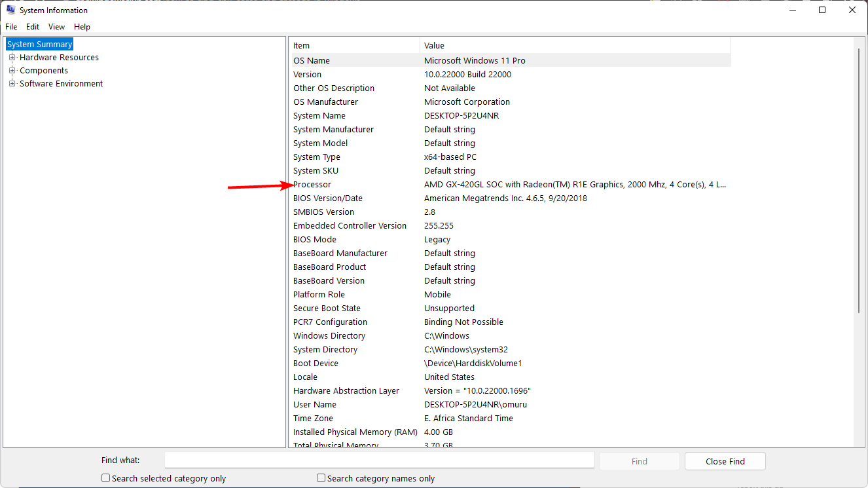The height and width of the screenshot is (488, 868).
Task: Click inside the Find what field
Action: [x=379, y=460]
